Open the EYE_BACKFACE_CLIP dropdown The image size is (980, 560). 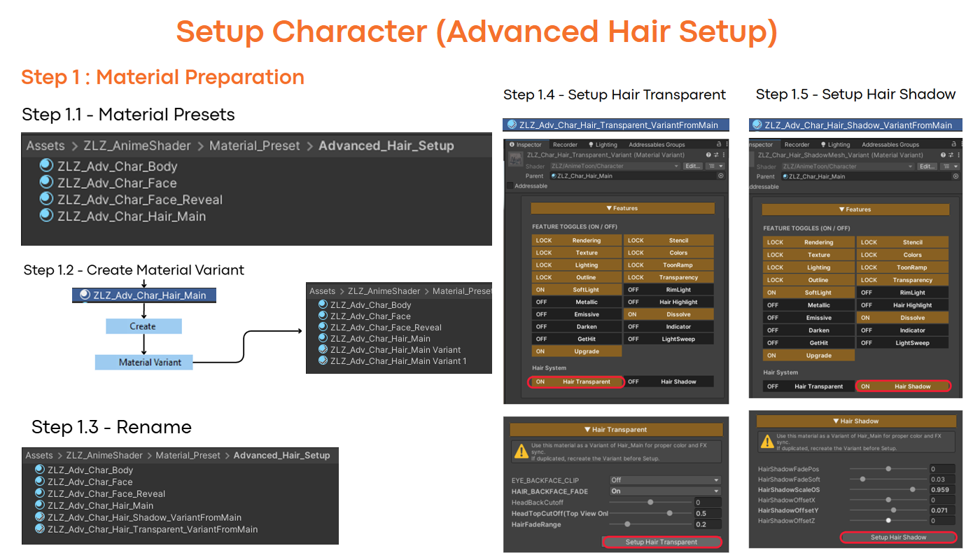coord(665,480)
